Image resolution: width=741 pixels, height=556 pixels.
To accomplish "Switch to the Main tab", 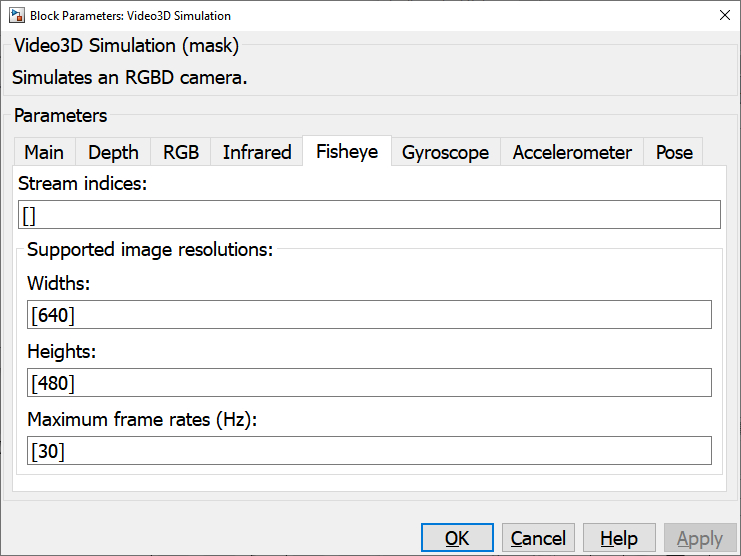I will tap(44, 152).
